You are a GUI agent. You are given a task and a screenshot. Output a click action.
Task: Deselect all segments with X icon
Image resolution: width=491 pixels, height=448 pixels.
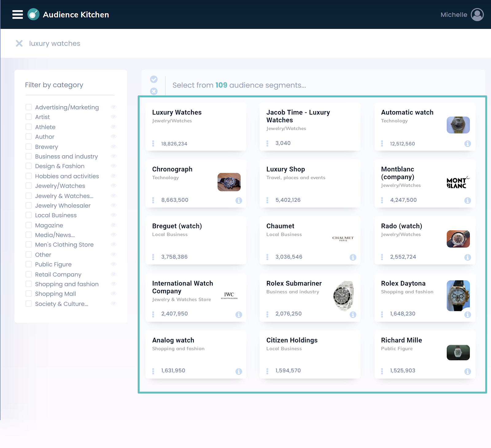tap(154, 91)
